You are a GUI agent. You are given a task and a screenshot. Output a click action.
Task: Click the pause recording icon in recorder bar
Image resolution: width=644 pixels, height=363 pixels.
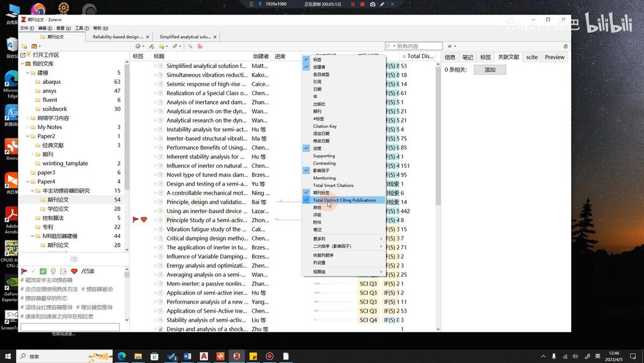coord(352,4)
